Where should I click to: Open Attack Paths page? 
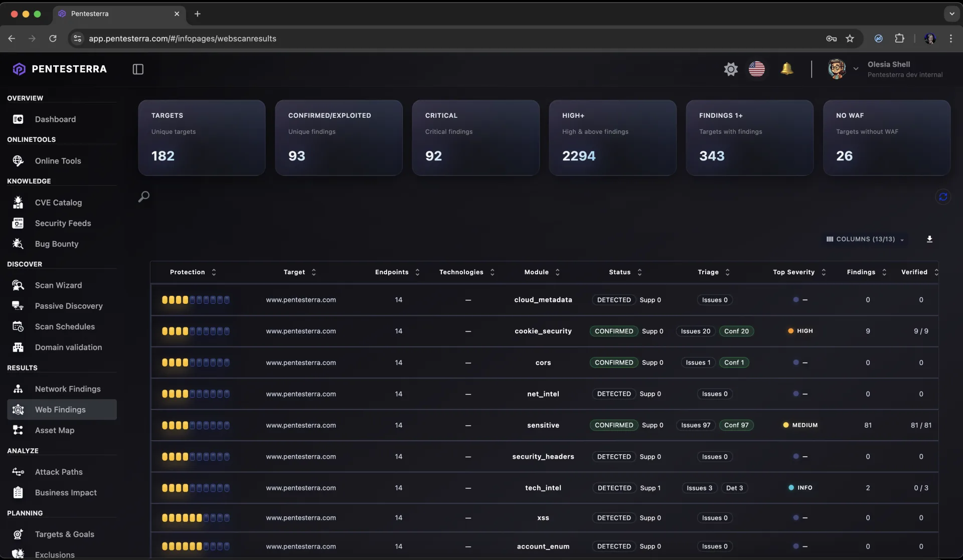pos(59,472)
